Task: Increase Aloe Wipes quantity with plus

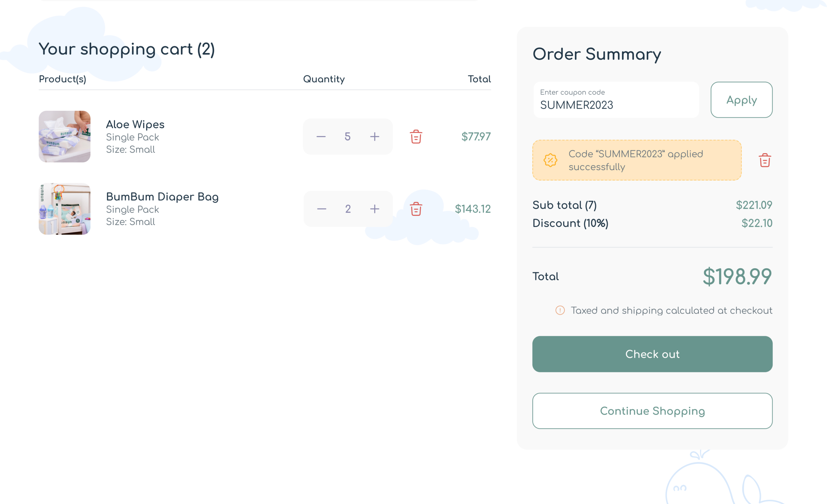Action: (374, 137)
